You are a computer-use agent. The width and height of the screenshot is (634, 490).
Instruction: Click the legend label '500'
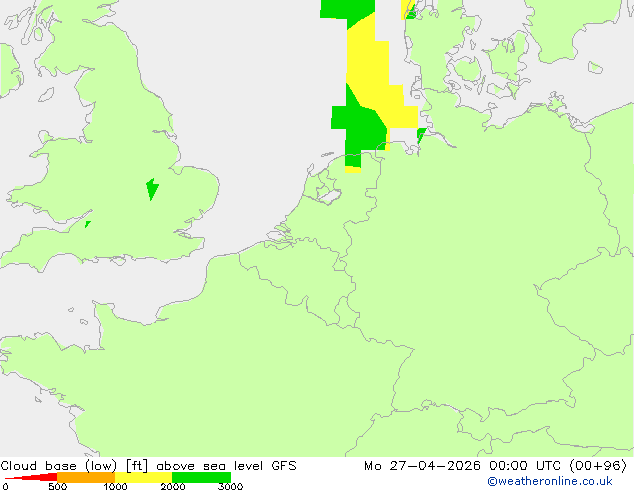click(x=57, y=486)
